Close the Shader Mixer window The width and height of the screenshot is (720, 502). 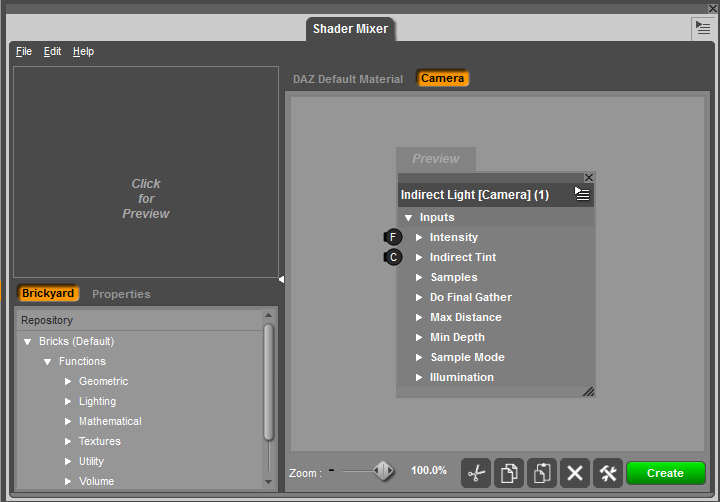pos(713,9)
